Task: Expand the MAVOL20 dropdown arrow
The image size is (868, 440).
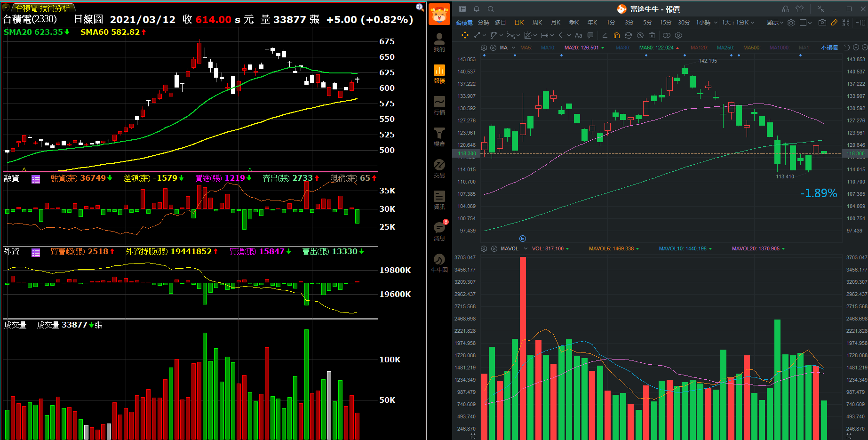Action: [783, 248]
